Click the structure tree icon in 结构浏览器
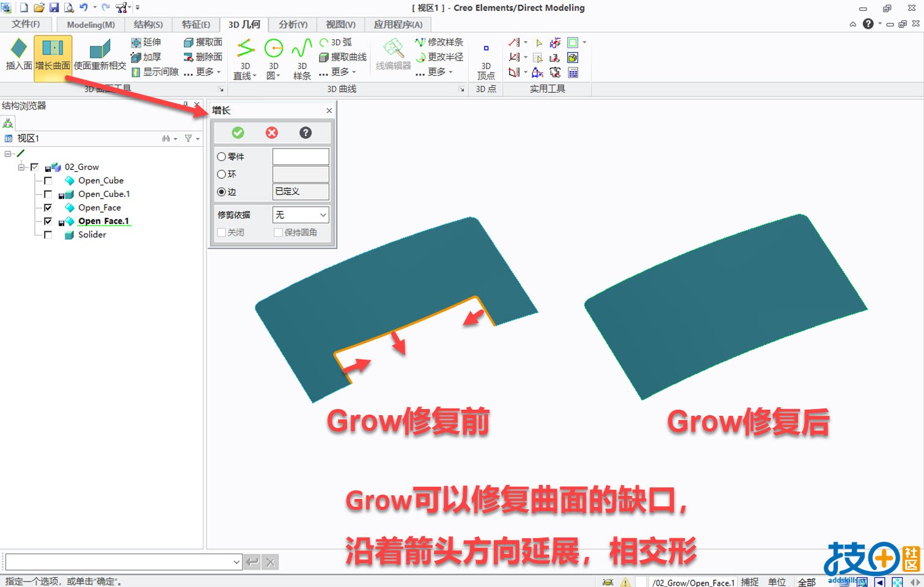This screenshot has width=924, height=587. (8, 123)
